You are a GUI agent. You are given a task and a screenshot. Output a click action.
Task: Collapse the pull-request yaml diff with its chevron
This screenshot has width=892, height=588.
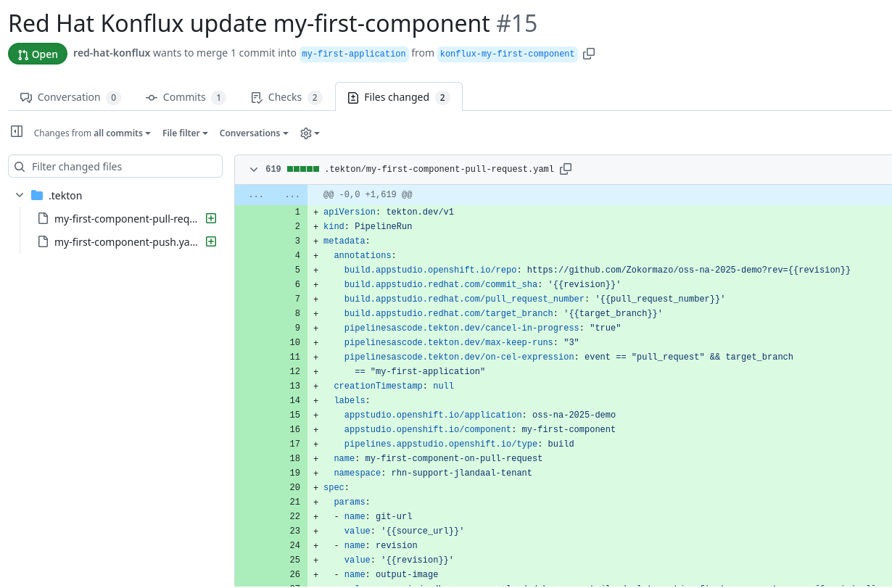click(x=254, y=169)
